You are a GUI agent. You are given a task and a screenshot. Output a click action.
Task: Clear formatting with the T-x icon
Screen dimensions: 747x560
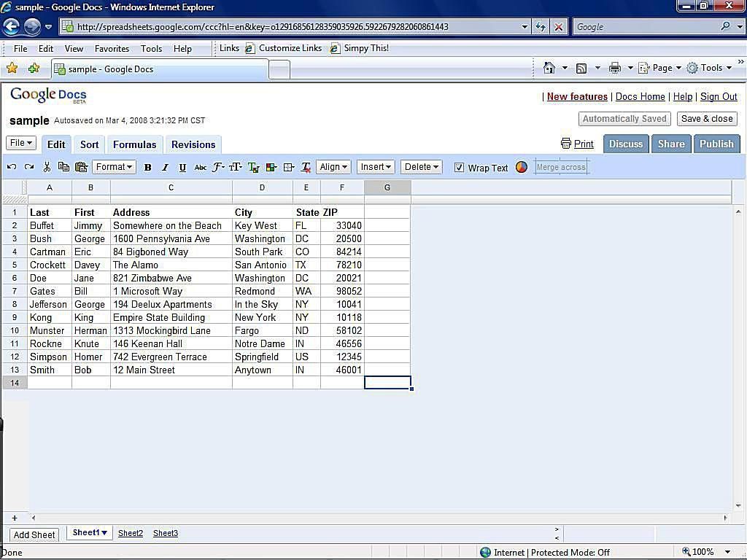pyautogui.click(x=306, y=167)
